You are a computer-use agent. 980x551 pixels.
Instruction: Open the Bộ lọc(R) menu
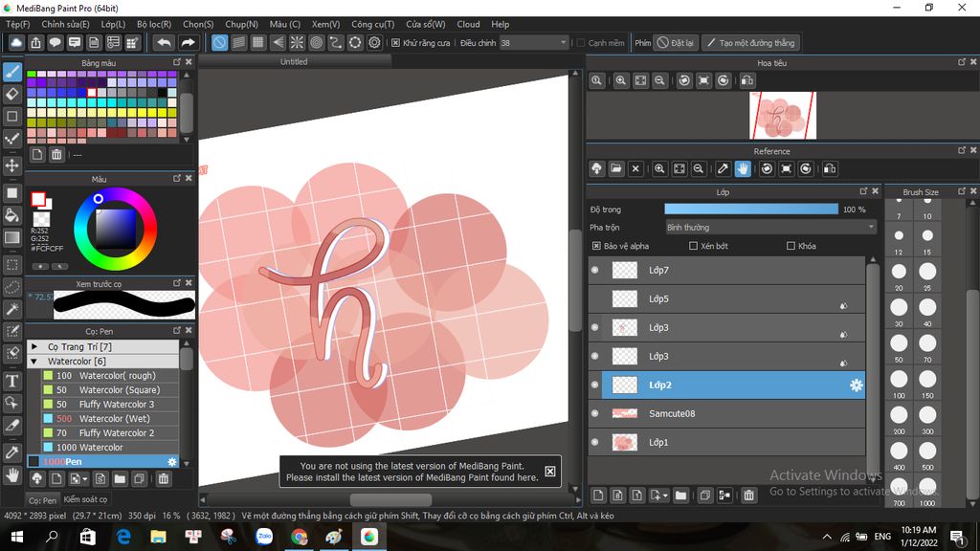pos(154,24)
